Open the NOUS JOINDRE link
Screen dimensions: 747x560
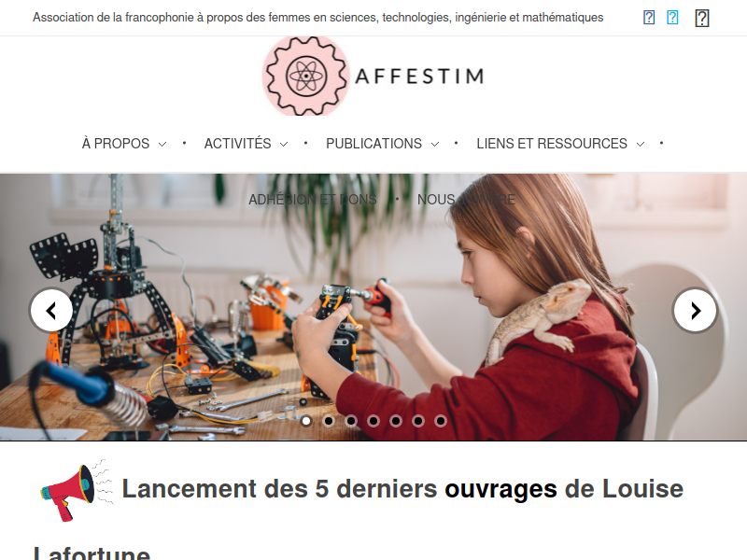[466, 200]
